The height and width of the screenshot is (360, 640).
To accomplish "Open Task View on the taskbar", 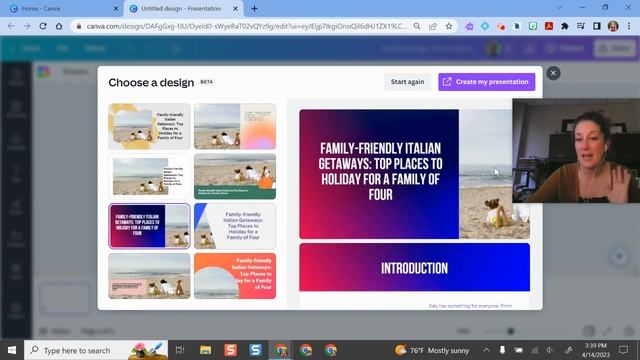I will pos(180,350).
